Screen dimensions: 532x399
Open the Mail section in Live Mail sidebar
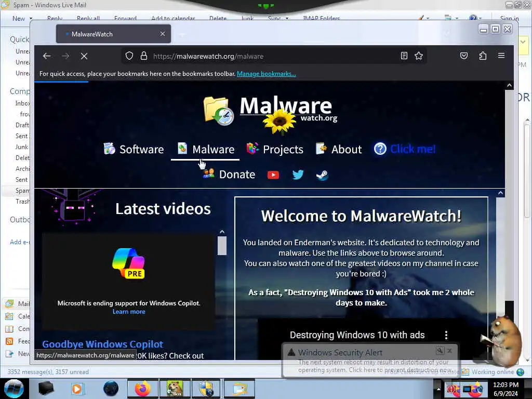18,303
